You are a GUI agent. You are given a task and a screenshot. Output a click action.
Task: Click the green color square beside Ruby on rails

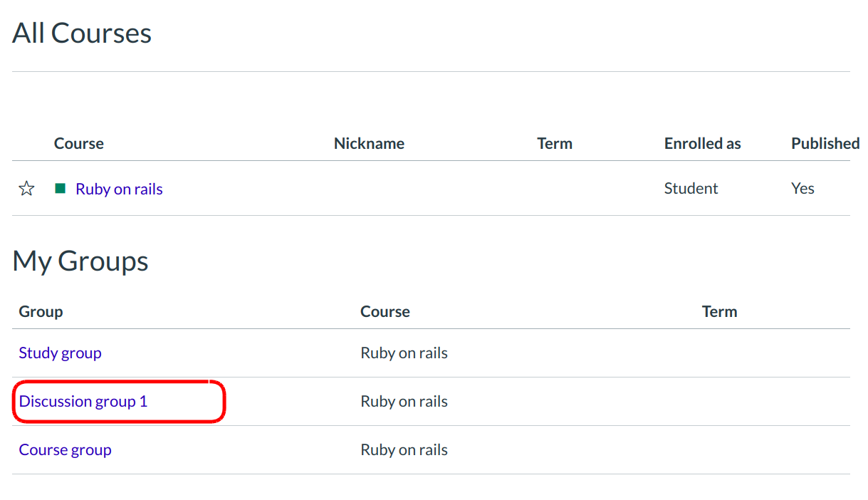tap(61, 189)
